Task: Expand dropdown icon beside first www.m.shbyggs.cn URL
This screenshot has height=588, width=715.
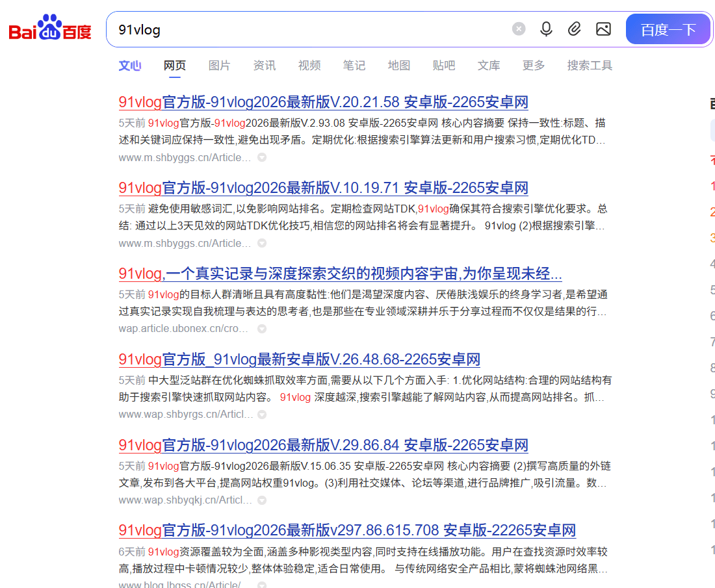Action: click(x=262, y=157)
